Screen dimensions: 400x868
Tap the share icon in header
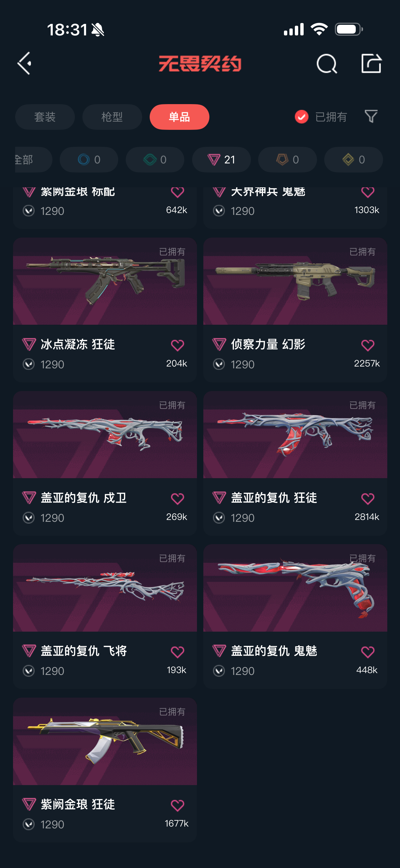click(x=371, y=63)
